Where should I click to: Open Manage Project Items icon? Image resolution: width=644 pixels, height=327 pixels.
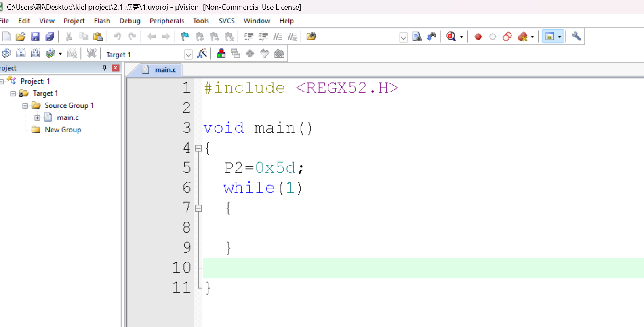[221, 53]
